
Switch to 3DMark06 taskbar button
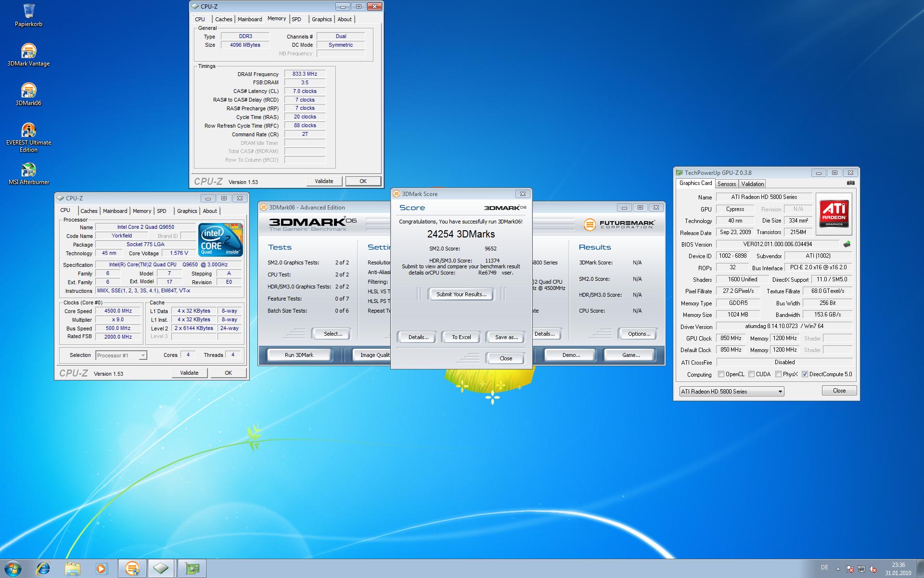click(132, 569)
